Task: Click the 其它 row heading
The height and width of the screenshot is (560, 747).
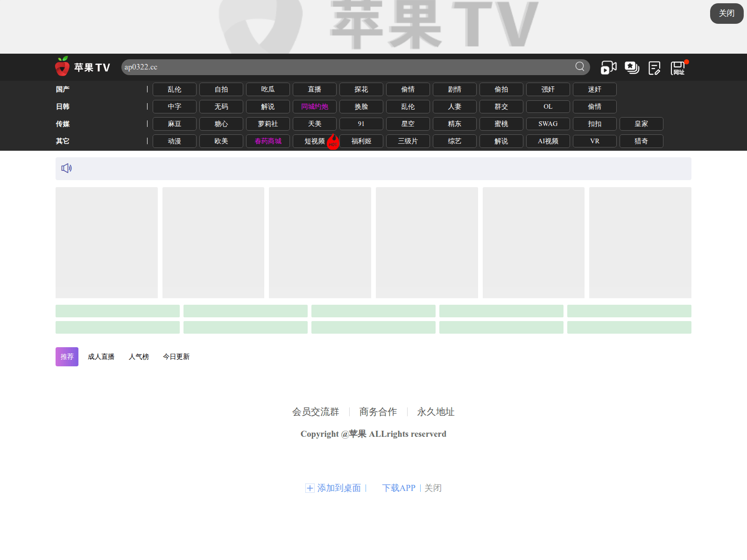Action: point(63,141)
